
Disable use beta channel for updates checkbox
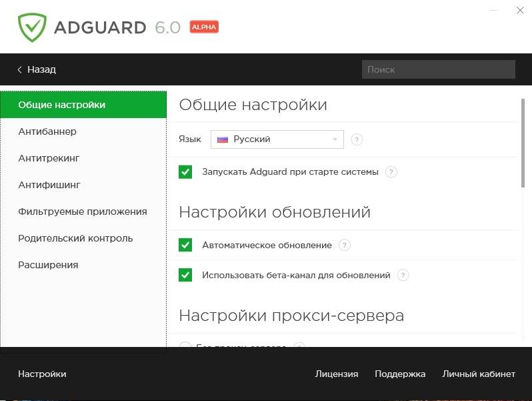[x=185, y=275]
